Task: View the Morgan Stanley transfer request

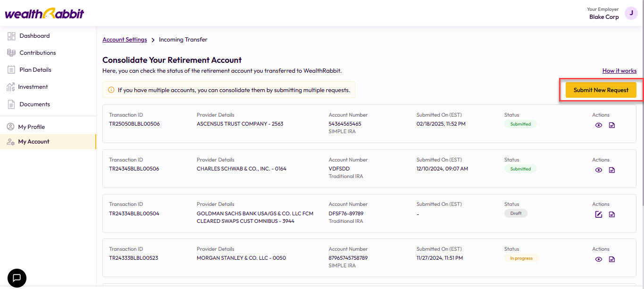Action: (599, 259)
